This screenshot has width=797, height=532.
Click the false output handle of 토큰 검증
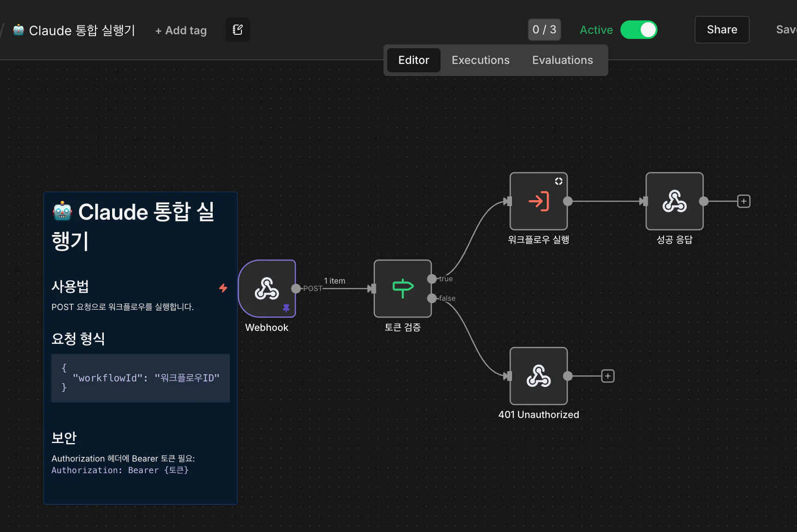tap(432, 298)
